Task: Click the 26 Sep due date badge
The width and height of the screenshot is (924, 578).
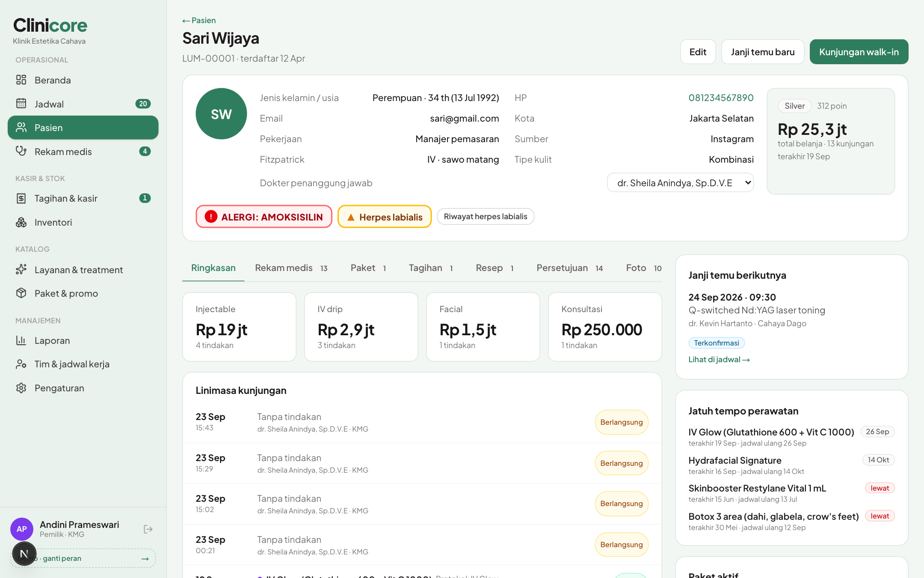Action: click(x=877, y=432)
